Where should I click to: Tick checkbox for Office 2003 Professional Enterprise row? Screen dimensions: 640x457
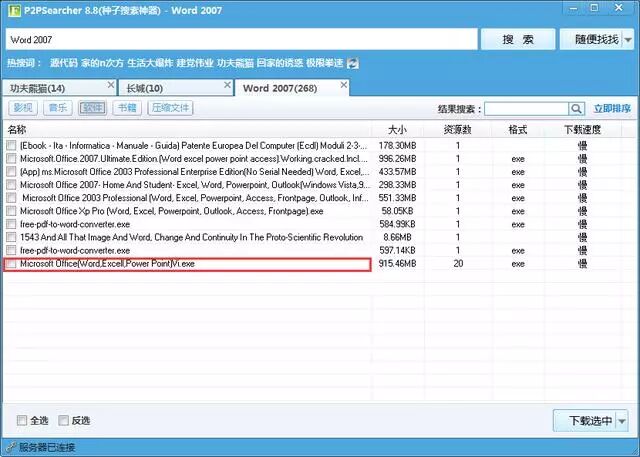coord(11,171)
